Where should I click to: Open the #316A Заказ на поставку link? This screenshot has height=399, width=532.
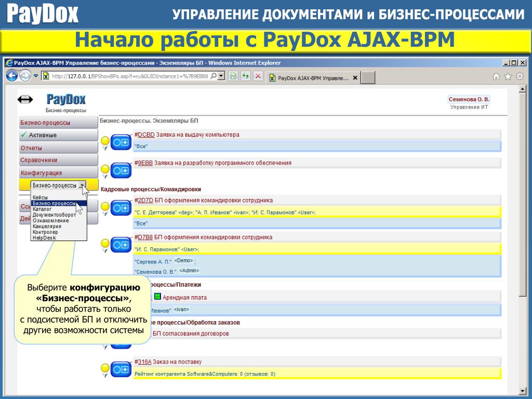click(168, 362)
